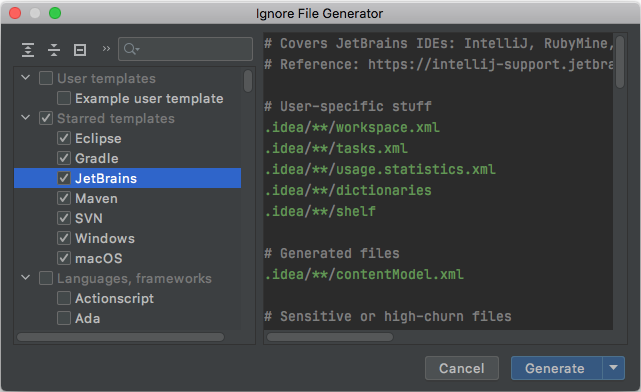This screenshot has width=641, height=392.
Task: Select the Example user template label
Action: coord(149,98)
